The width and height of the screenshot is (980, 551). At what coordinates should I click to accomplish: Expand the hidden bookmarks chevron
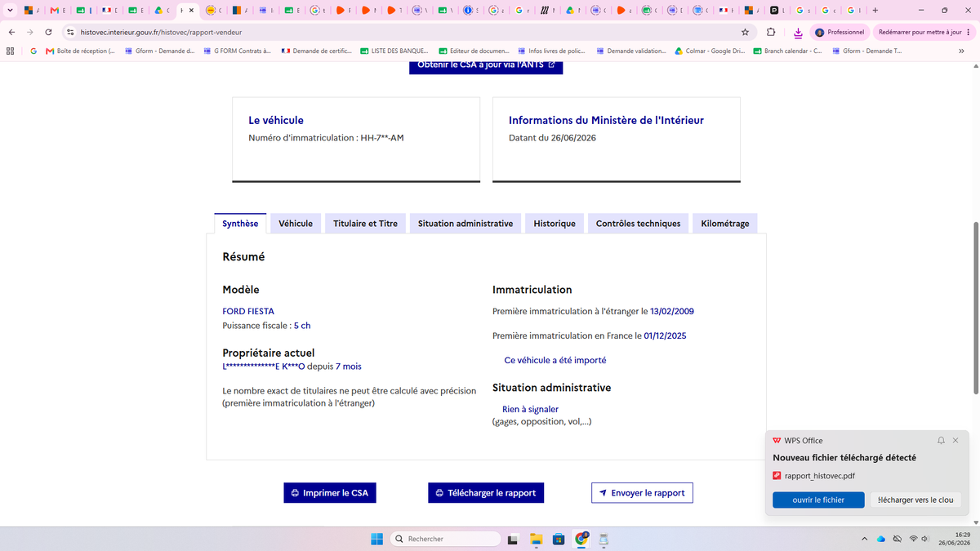click(x=961, y=51)
